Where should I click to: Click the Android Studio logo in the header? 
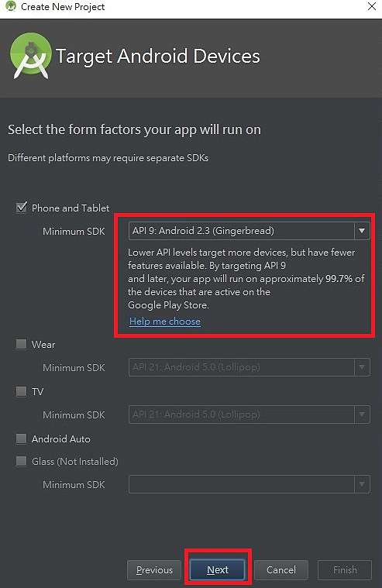pos(31,56)
